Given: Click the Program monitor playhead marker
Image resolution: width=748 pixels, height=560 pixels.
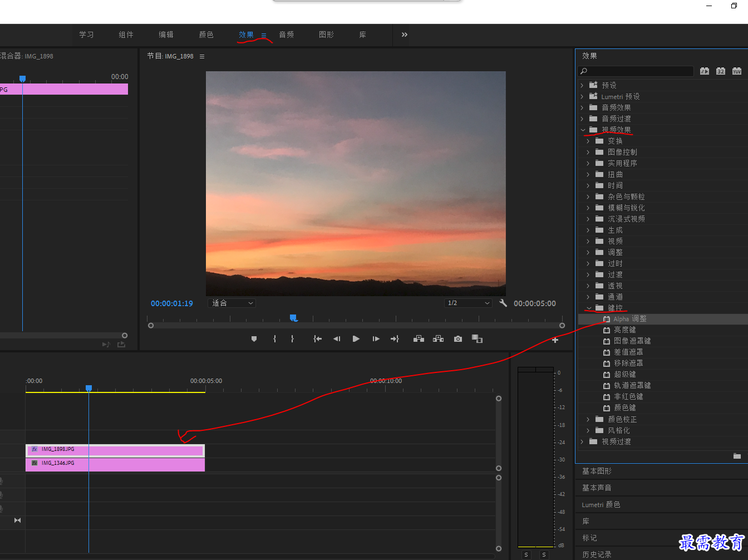Looking at the screenshot, I should coord(293,318).
